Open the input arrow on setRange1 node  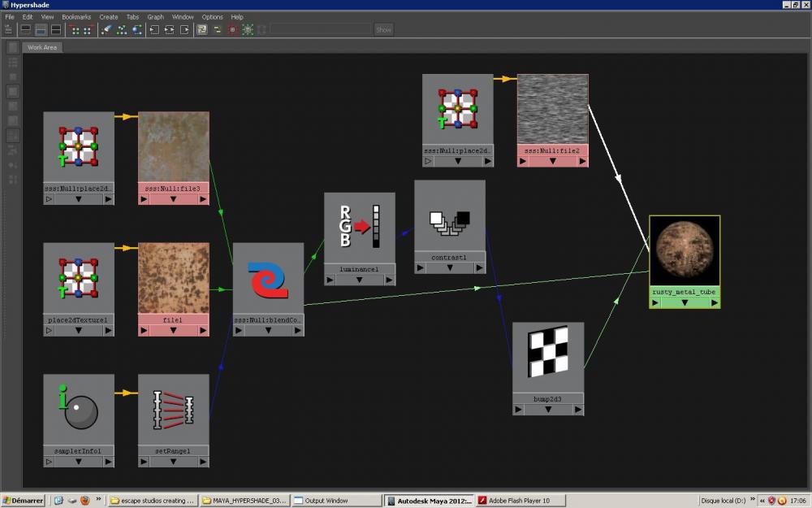point(145,462)
